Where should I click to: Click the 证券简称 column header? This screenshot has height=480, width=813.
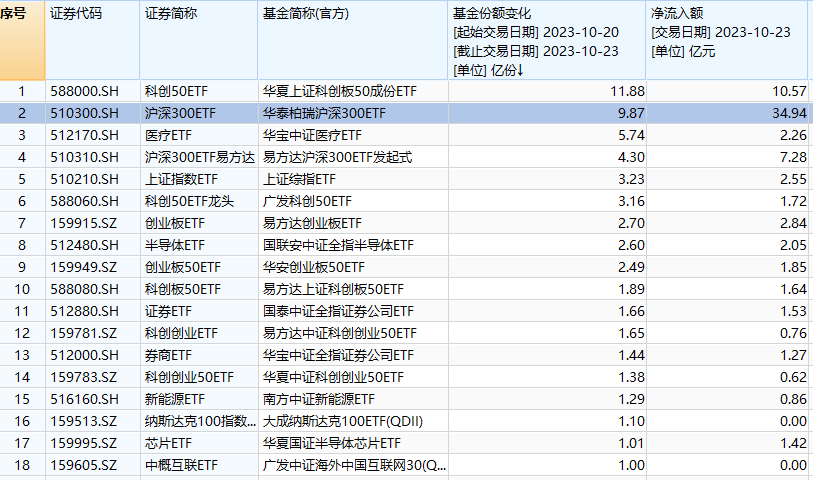199,40
